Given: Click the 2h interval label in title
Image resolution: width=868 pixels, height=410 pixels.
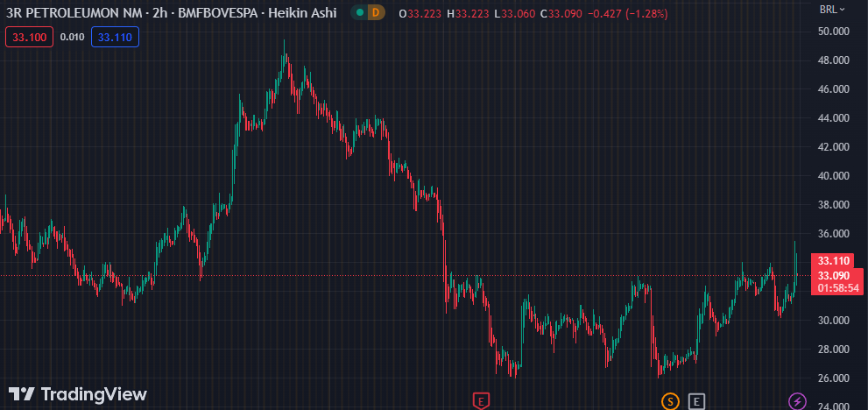Looking at the screenshot, I should [159, 12].
